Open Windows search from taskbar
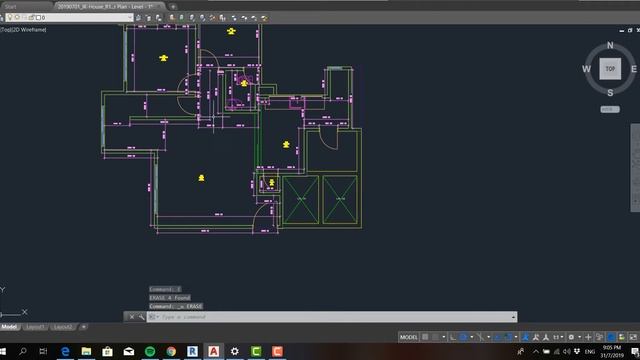Screen dimensions: 640x360 [x=23, y=351]
